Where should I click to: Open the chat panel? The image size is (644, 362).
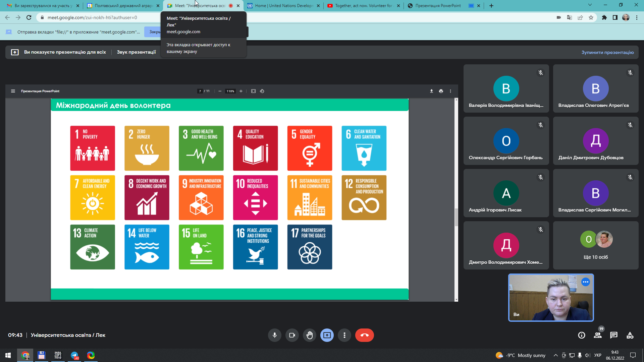click(614, 335)
